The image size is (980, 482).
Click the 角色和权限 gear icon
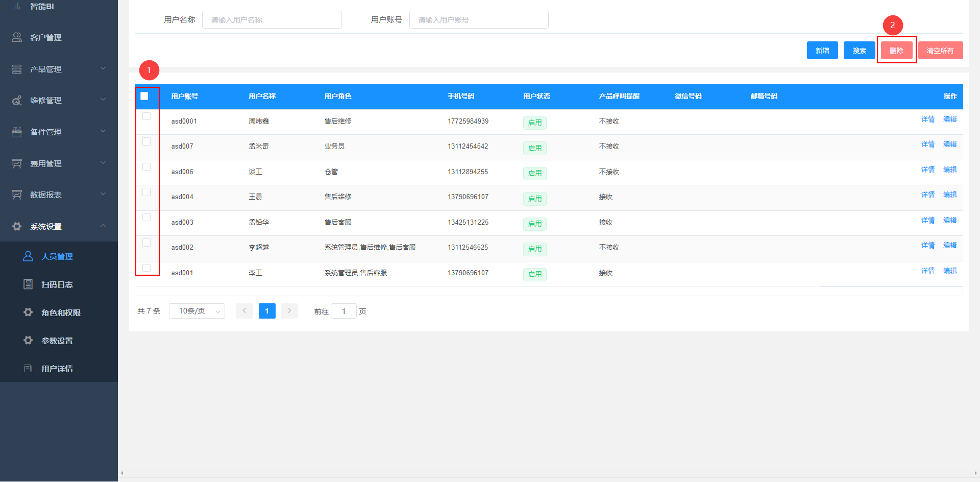pyautogui.click(x=28, y=312)
